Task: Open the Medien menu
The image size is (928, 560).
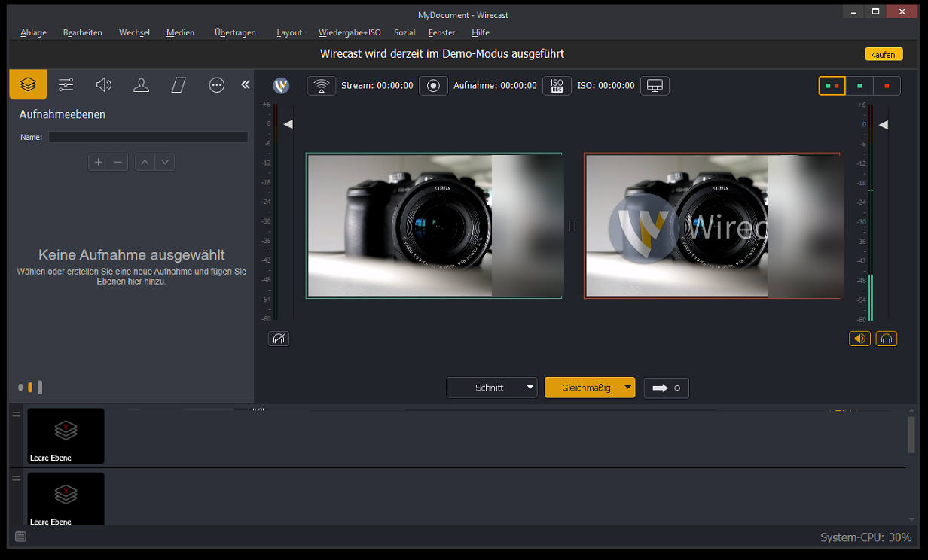Action: [x=181, y=32]
